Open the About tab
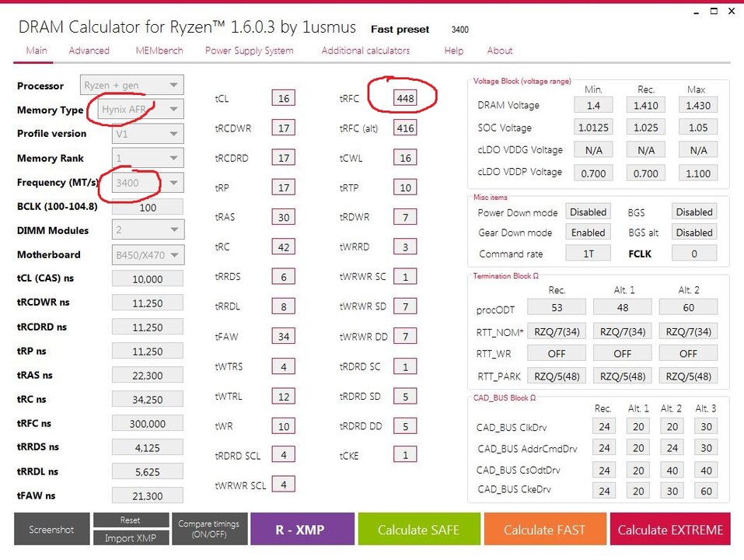744x560 pixels. click(500, 51)
